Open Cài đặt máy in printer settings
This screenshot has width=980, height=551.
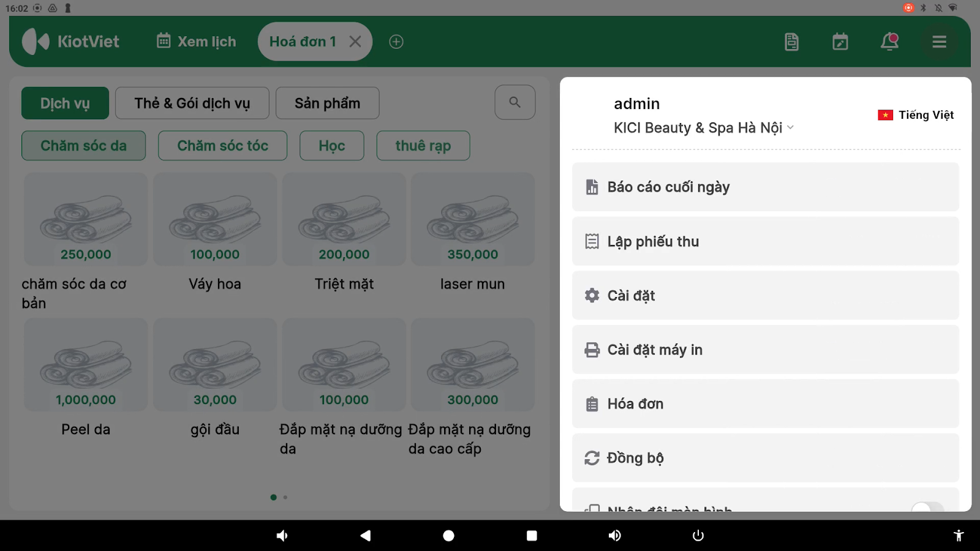(x=766, y=350)
